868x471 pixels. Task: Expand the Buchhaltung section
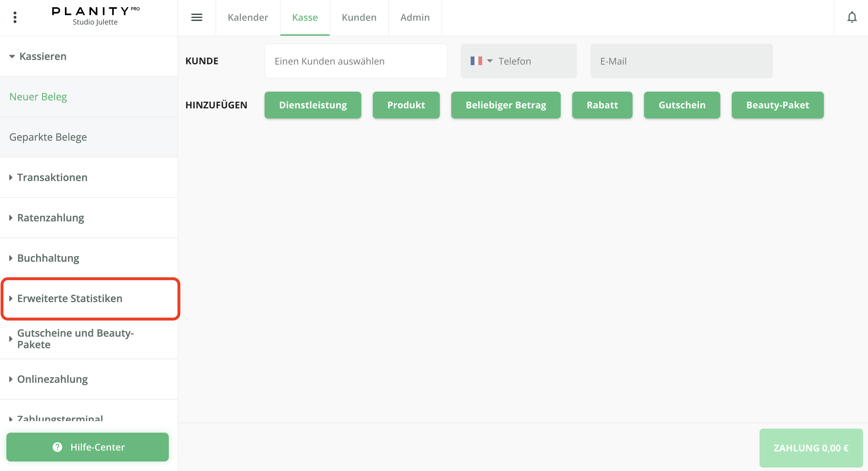[x=48, y=258]
